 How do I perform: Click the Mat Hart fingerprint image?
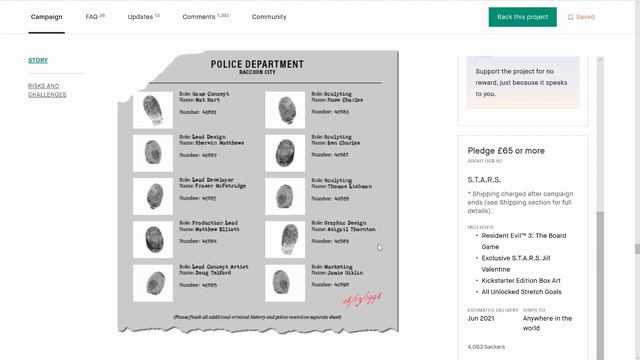click(153, 110)
